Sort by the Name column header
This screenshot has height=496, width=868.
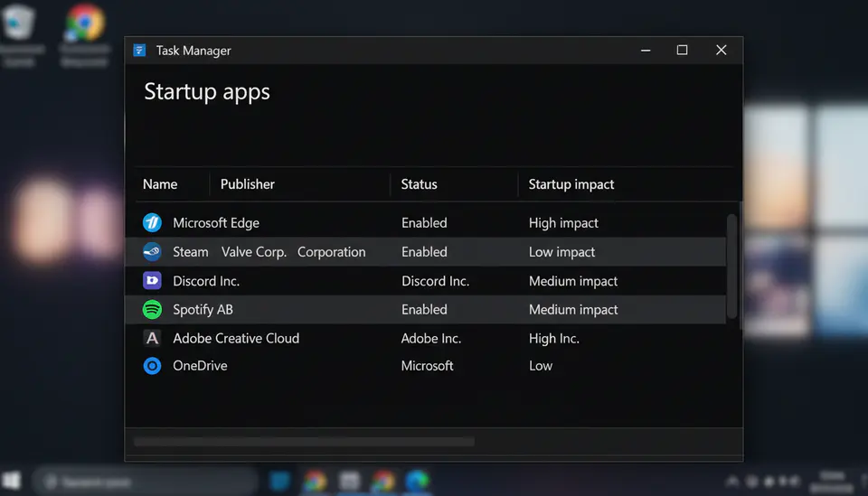pyautogui.click(x=160, y=184)
